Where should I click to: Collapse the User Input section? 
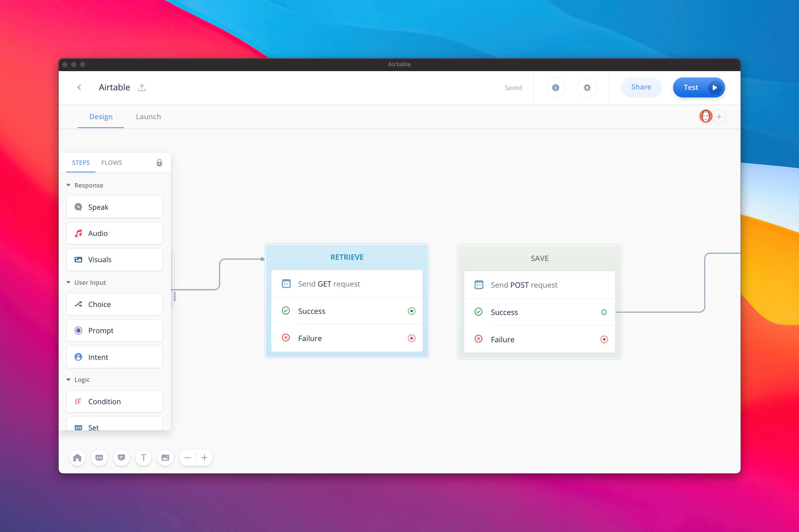click(x=68, y=282)
